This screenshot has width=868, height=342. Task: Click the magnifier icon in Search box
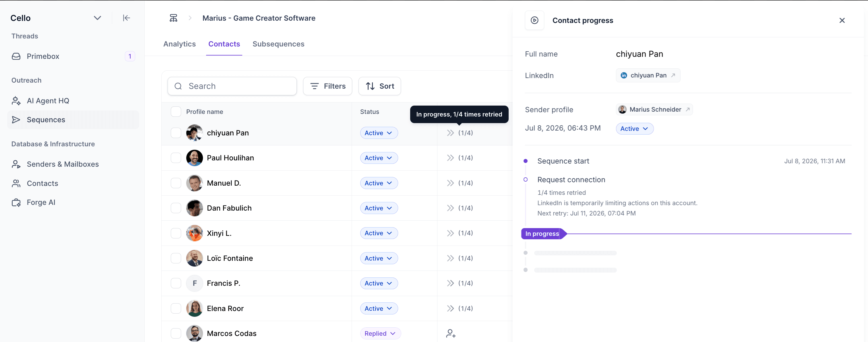[x=178, y=86]
